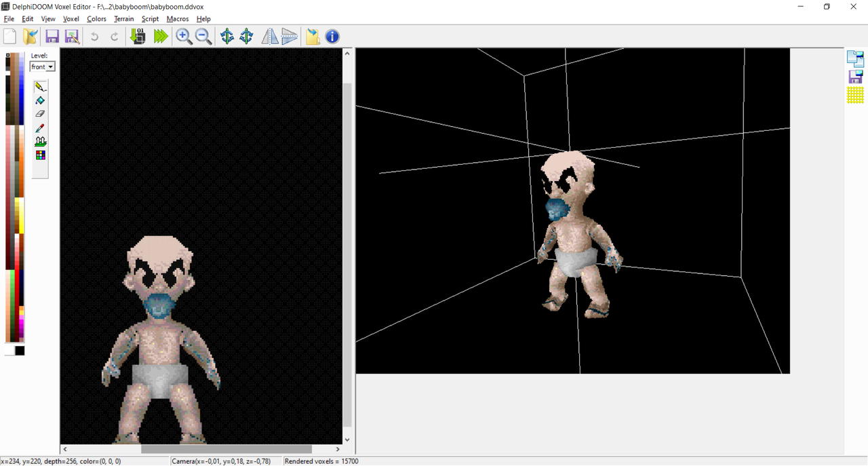This screenshot has width=868, height=466.
Task: Click the editor's scroll left arrow
Action: point(65,449)
